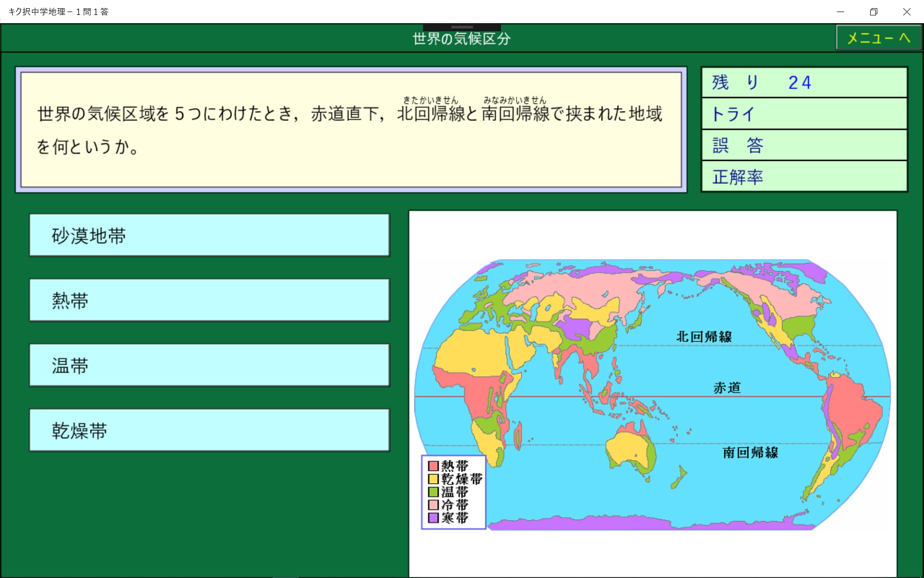Screen dimensions: 924x578
Task: Open the メニューへ menu button
Action: coord(878,38)
